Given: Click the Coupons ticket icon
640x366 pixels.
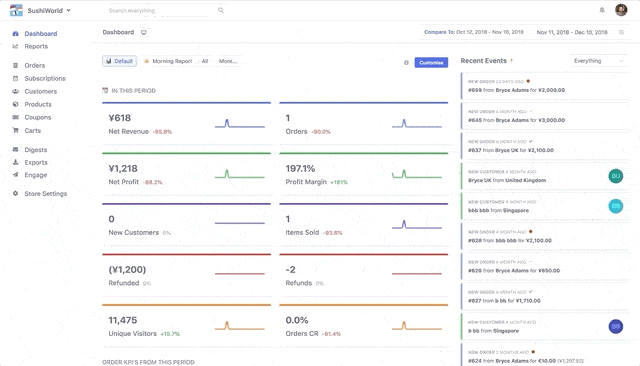Looking at the screenshot, I should click(x=16, y=118).
